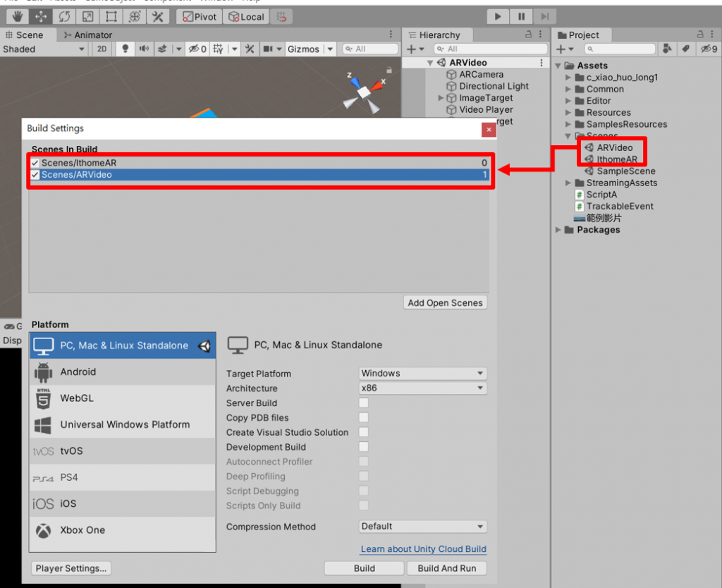Select Android platform
The height and width of the screenshot is (588, 722).
123,372
